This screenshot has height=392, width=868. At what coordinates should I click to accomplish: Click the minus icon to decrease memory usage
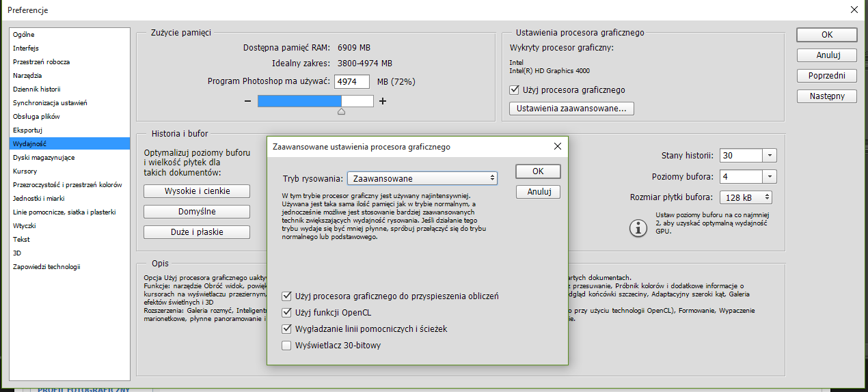point(248,101)
